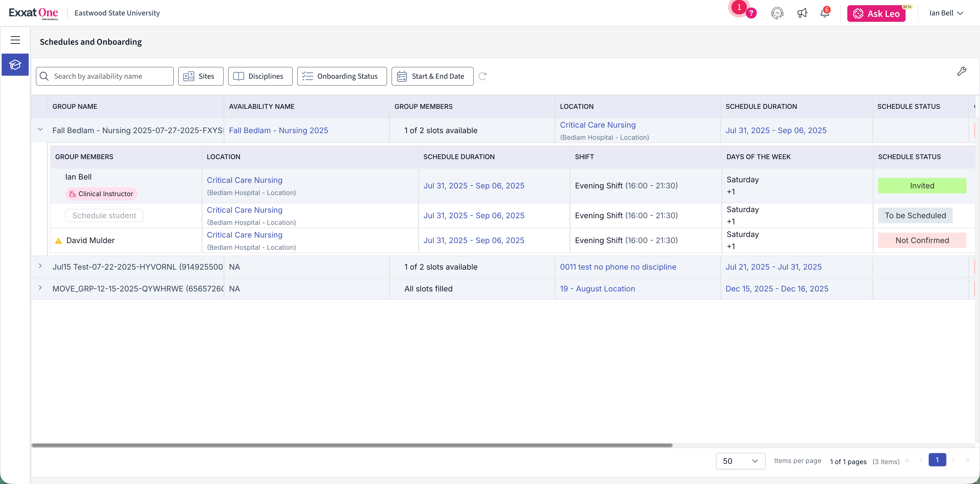
Task: Expand the Jul15 Test group row
Action: pyautogui.click(x=40, y=266)
